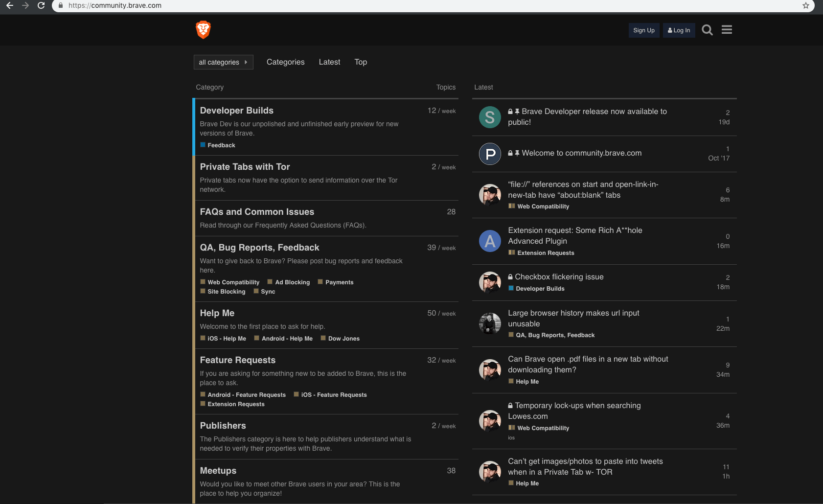
Task: Go back using browser arrow
Action: point(10,5)
